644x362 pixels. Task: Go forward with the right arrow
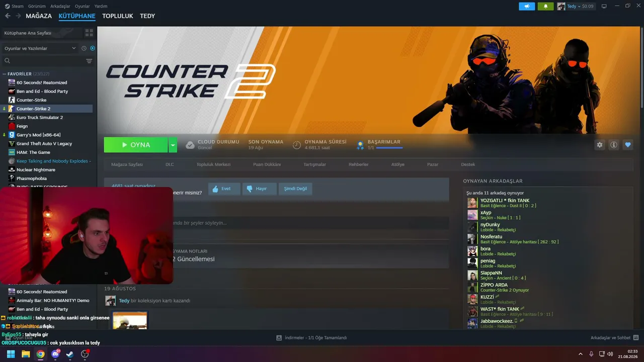click(18, 16)
